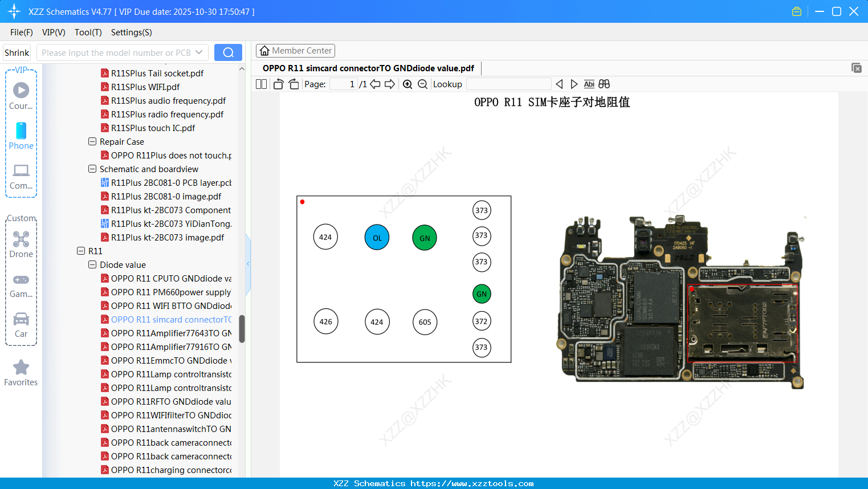Zoom out of the PDF document
This screenshot has height=489, width=868.
(x=422, y=84)
